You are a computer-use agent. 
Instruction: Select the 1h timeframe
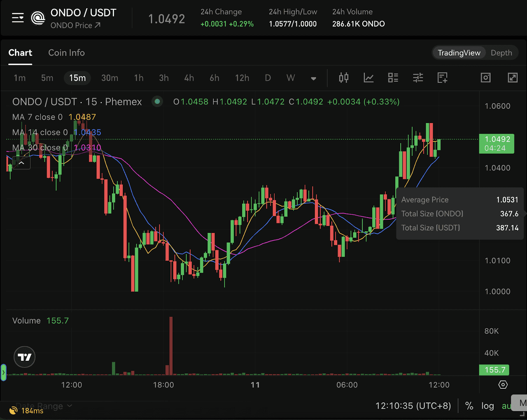tap(138, 78)
